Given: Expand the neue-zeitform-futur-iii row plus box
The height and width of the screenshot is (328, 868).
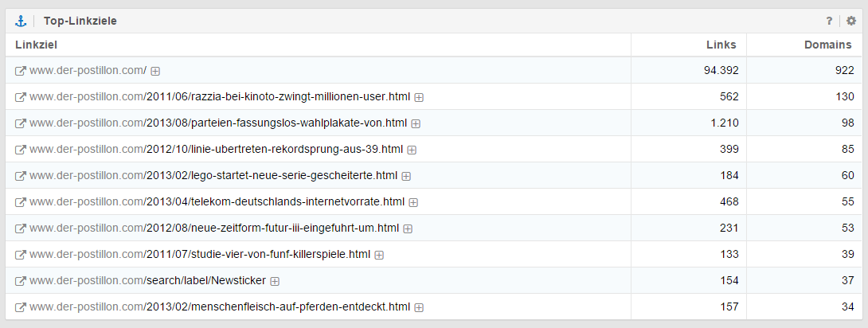Looking at the screenshot, I should click(x=408, y=228).
